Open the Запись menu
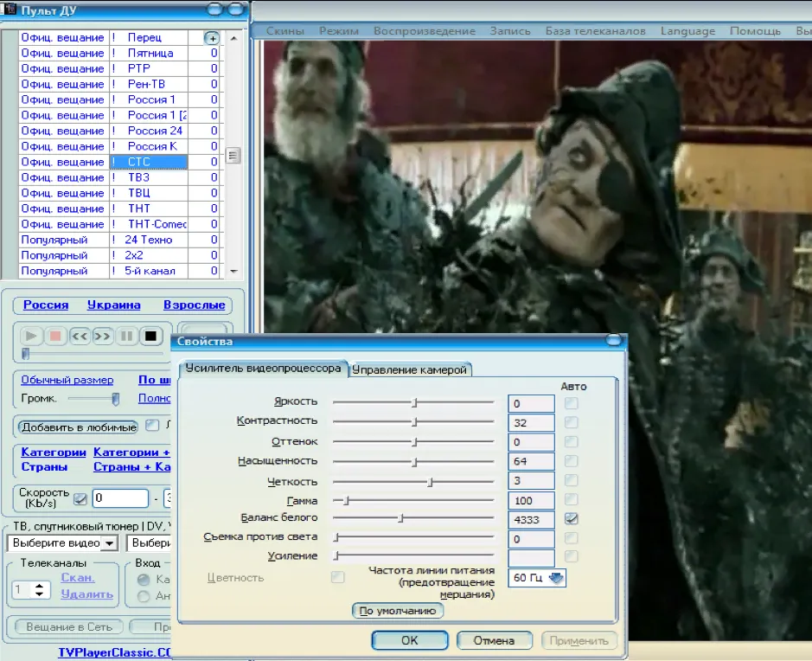 pyautogui.click(x=510, y=31)
